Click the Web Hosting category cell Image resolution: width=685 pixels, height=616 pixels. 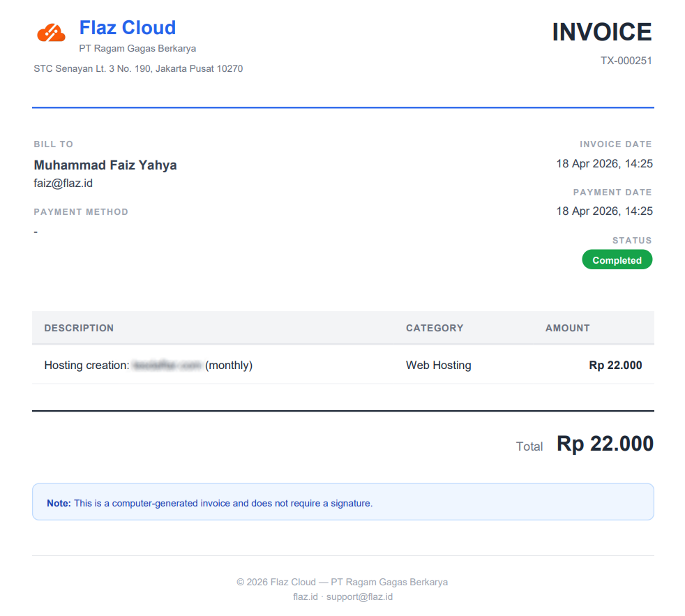point(438,365)
